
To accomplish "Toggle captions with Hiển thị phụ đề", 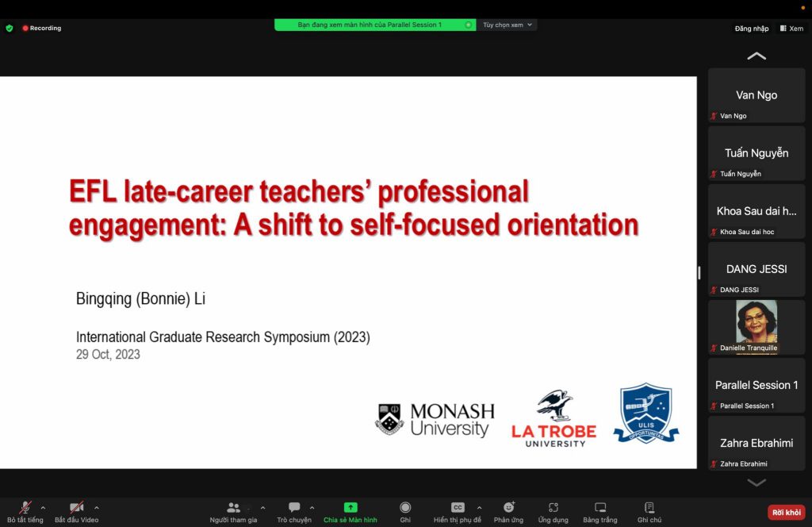I will pos(457,508).
